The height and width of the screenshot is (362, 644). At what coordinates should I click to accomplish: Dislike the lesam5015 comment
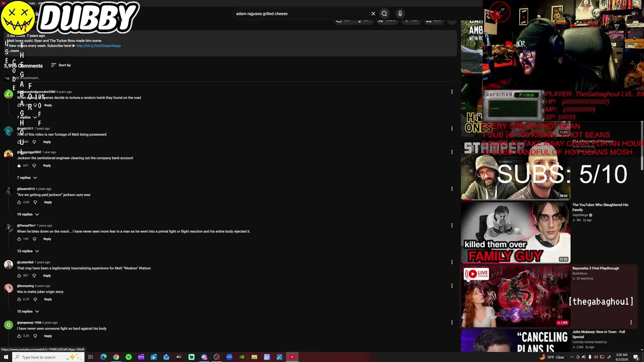(35, 202)
